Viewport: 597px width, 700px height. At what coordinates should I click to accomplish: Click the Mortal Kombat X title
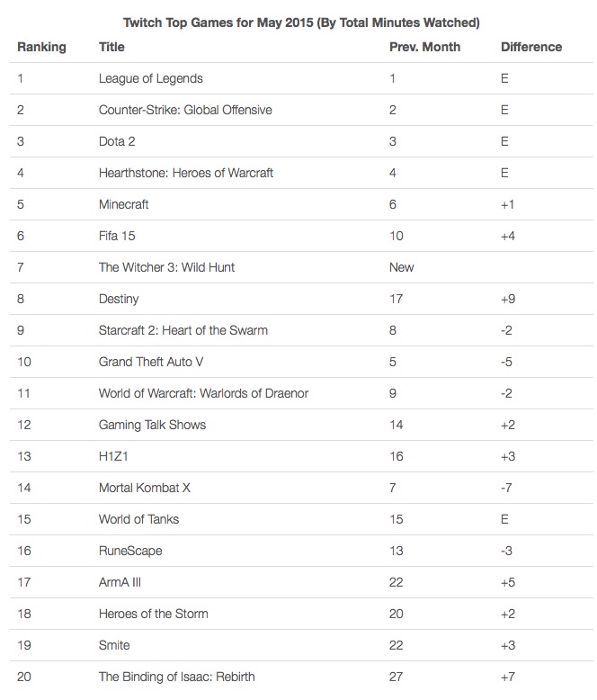point(145,488)
